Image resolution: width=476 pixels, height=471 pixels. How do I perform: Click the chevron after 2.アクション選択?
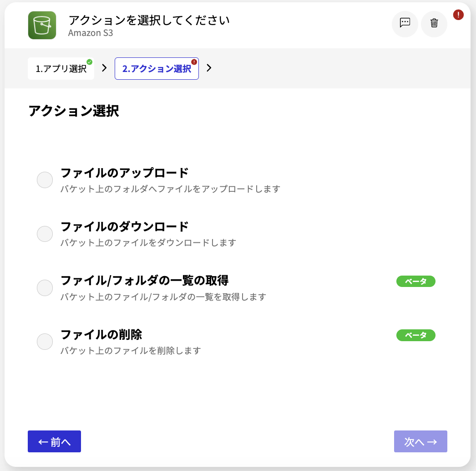click(209, 68)
